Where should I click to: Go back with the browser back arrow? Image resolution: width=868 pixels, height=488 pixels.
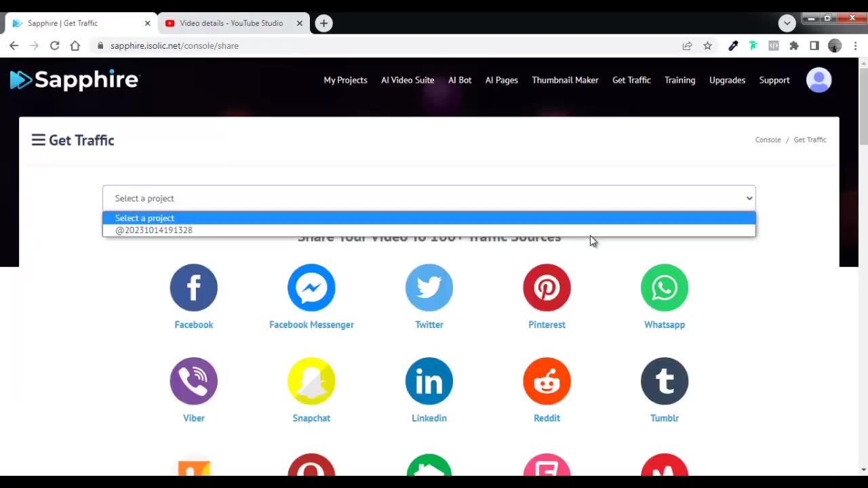click(x=14, y=45)
